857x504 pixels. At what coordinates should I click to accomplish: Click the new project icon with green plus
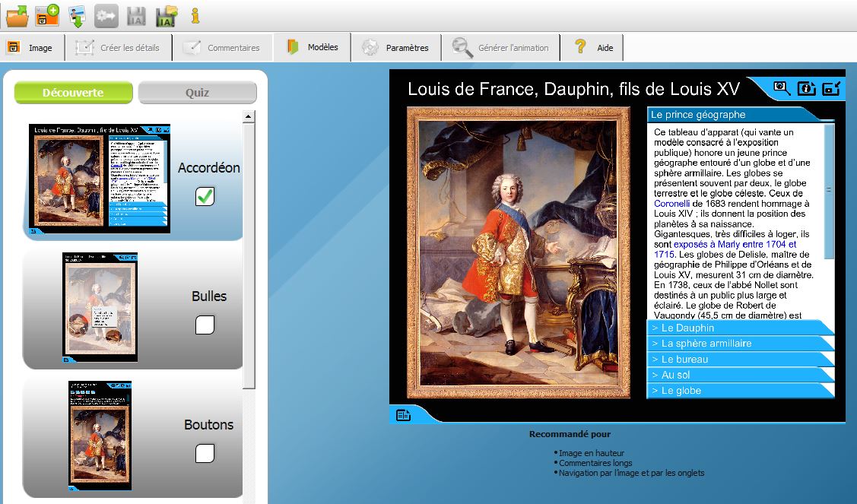(x=47, y=14)
